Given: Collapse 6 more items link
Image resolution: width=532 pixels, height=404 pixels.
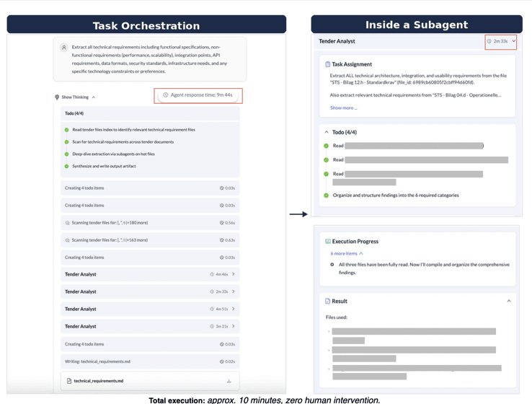Looking at the screenshot, I should coord(347,254).
